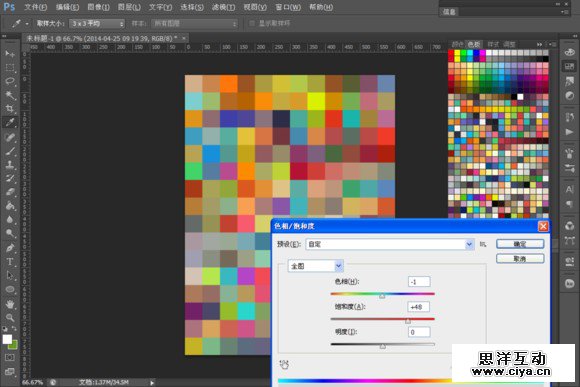Close the 未标题-1 document tab

[183, 38]
